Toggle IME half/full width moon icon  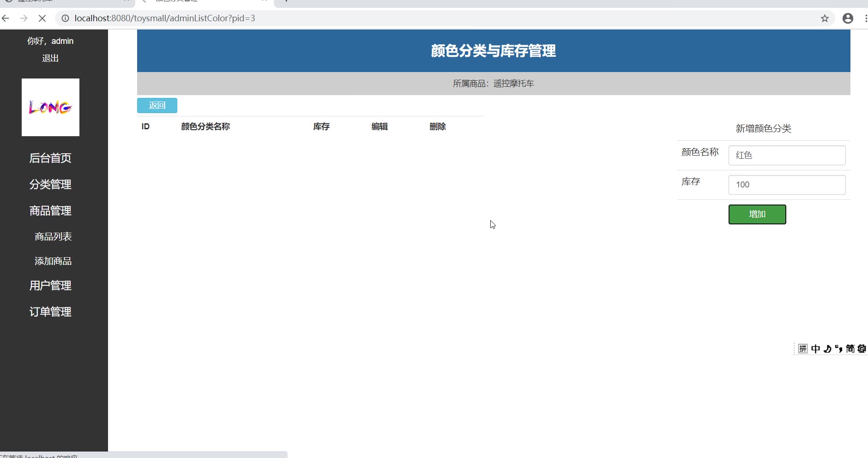pos(827,349)
